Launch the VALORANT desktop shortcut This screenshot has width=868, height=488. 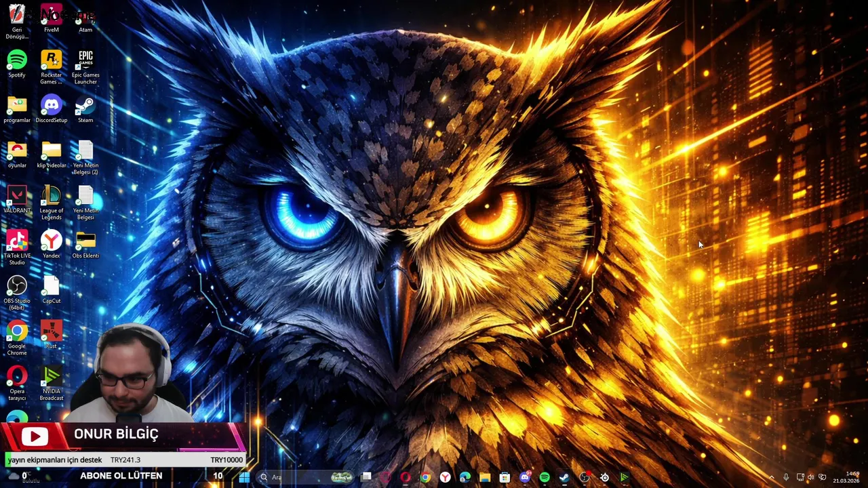(17, 200)
